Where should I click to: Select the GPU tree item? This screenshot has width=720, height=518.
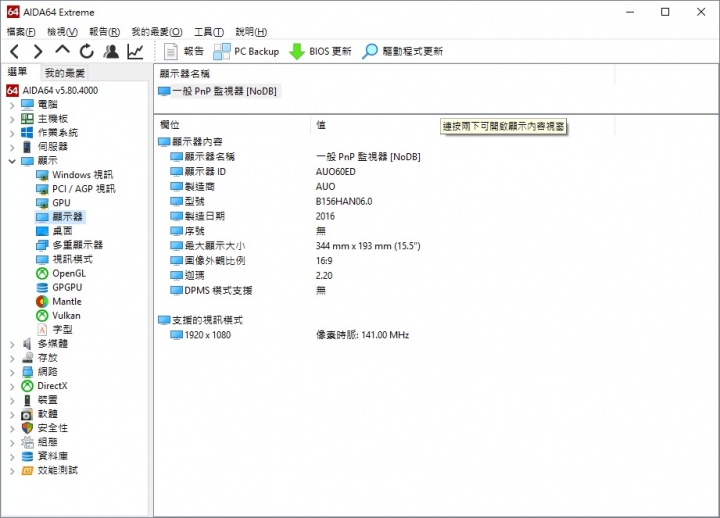point(61,203)
